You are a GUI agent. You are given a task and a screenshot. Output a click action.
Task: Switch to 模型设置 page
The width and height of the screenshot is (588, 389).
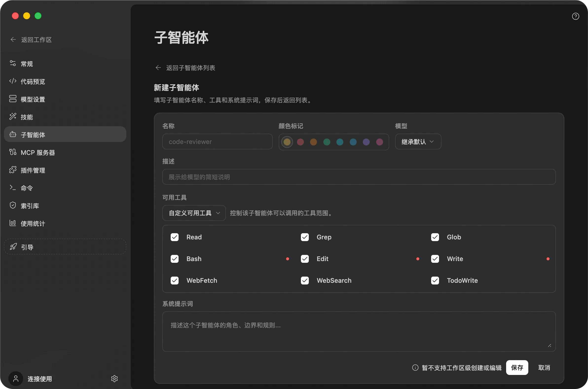[x=65, y=99]
